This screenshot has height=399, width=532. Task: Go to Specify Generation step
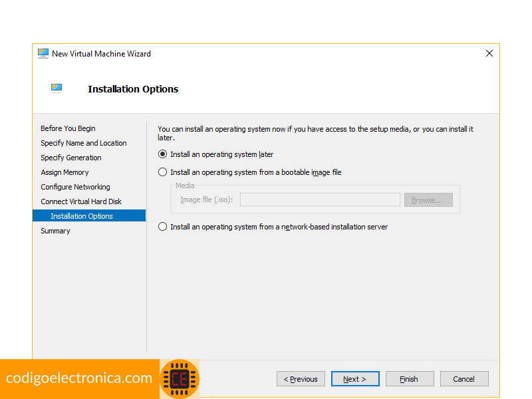point(71,158)
